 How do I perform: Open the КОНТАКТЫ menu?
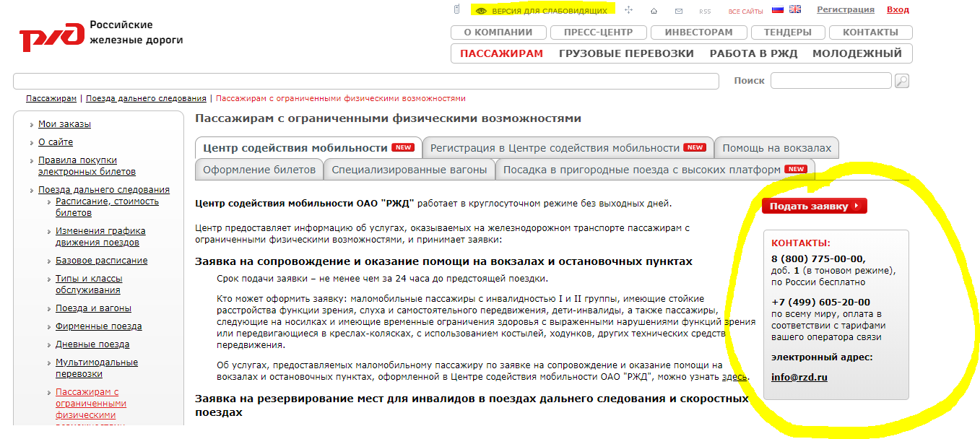coord(870,32)
